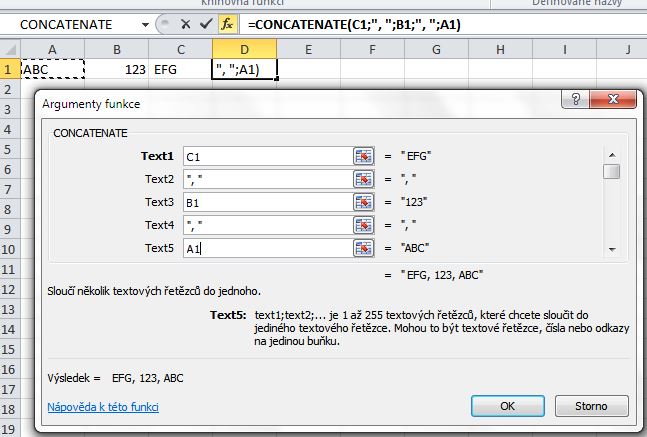
Task: Open the Name Box dropdown arrow
Action: pos(147,23)
